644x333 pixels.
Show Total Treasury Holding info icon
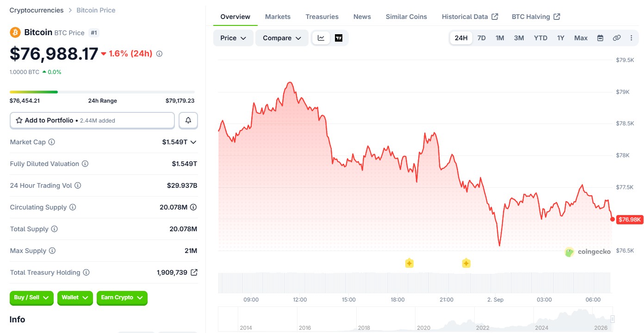click(x=86, y=272)
